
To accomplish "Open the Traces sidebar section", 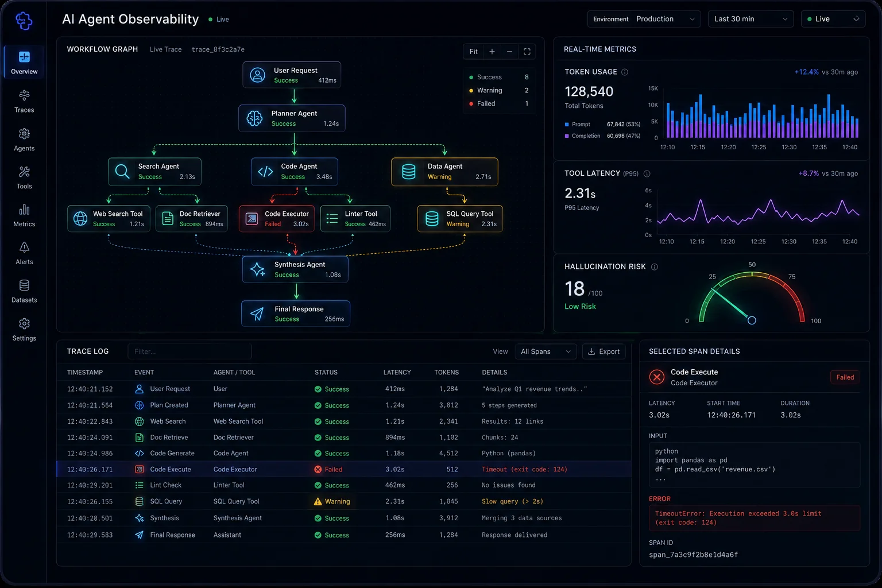I will coord(24,101).
